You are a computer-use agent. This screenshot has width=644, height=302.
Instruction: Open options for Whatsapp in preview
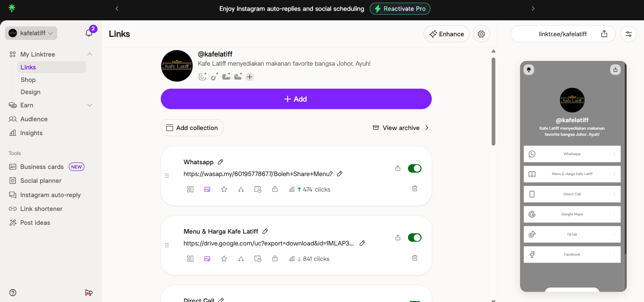coord(614,154)
